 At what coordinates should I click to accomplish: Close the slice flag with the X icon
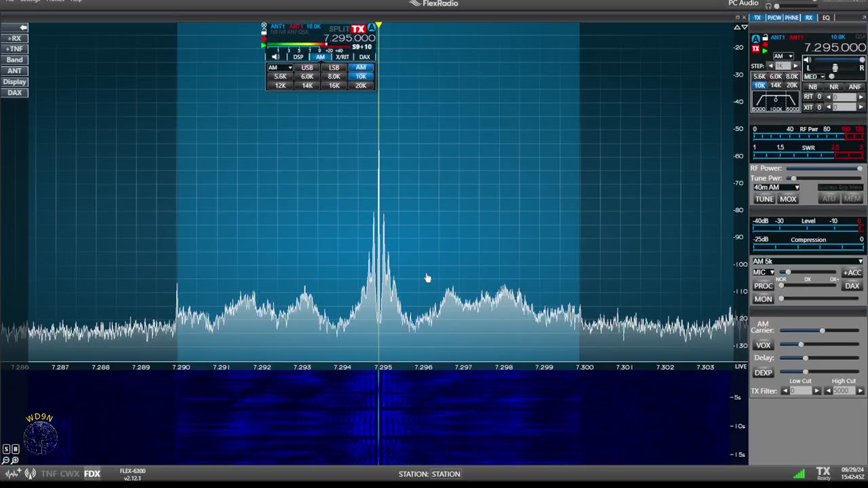[x=264, y=26]
